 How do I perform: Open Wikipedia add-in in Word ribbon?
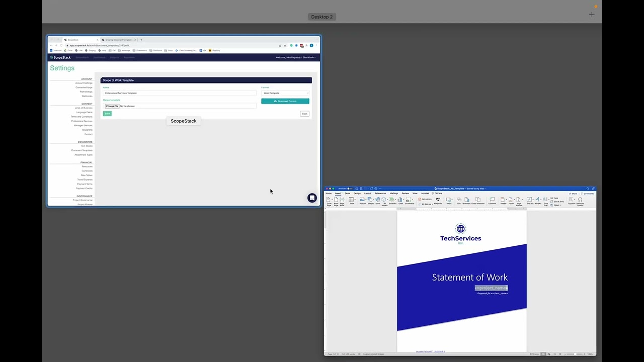coord(438,201)
